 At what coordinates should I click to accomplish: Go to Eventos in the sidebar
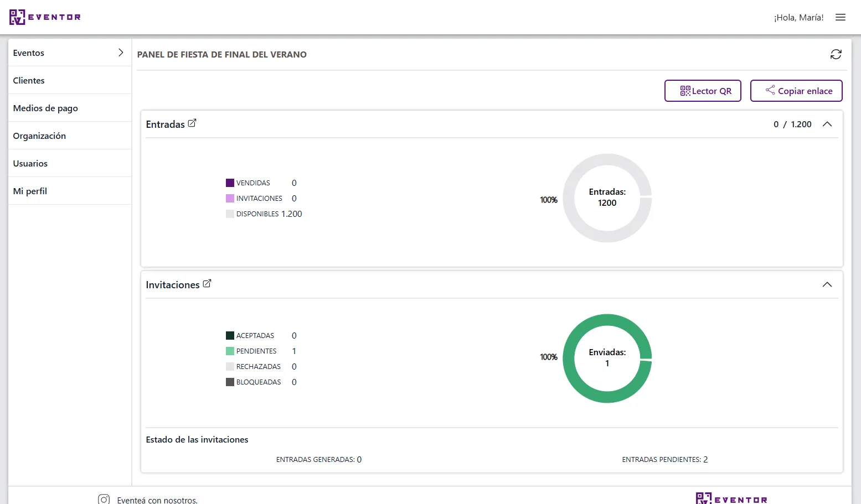[70, 53]
